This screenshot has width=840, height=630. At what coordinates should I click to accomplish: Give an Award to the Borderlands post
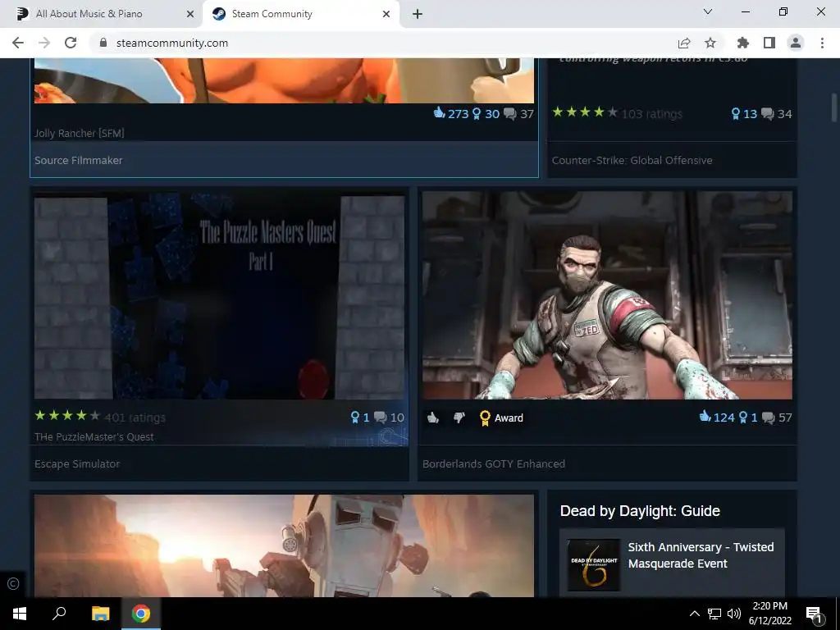[x=501, y=418]
